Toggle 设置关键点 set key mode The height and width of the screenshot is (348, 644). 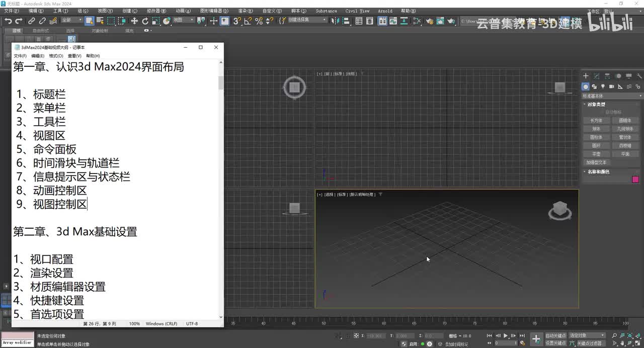(x=556, y=343)
